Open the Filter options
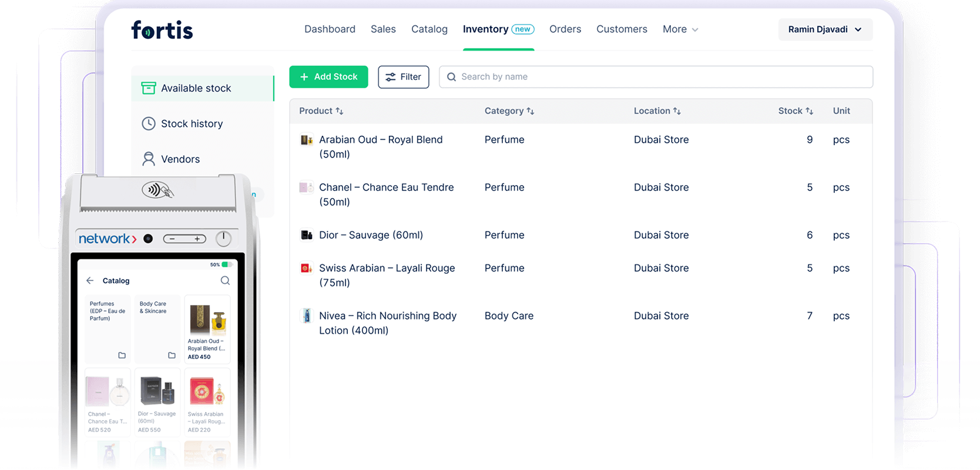This screenshot has height=470, width=980. [x=404, y=77]
